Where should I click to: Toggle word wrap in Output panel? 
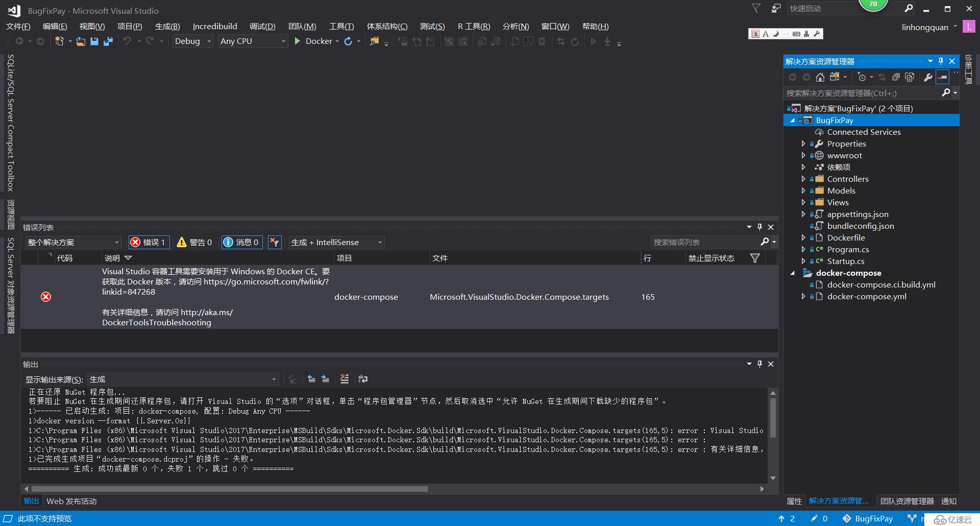[x=363, y=379]
